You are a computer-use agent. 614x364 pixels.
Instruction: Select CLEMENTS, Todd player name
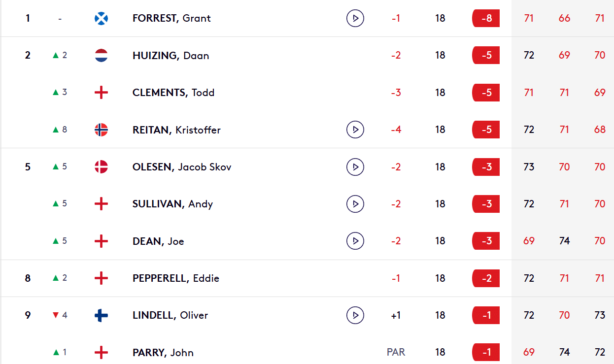point(173,93)
